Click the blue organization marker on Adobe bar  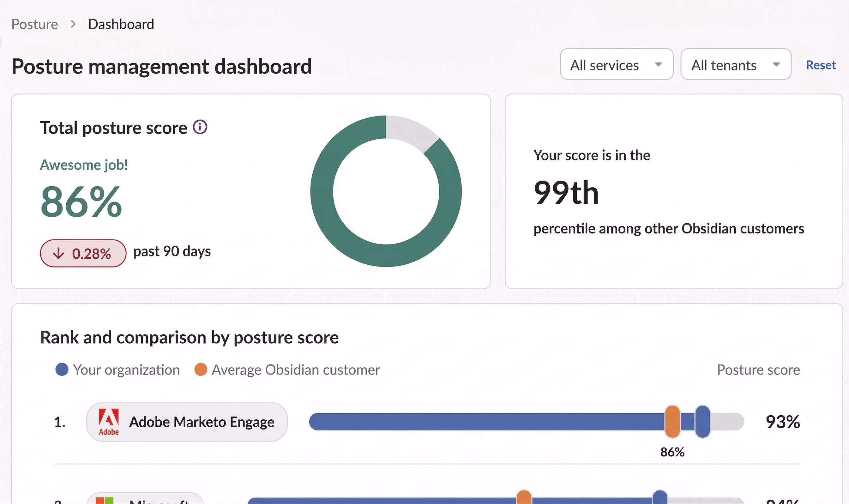click(x=702, y=422)
